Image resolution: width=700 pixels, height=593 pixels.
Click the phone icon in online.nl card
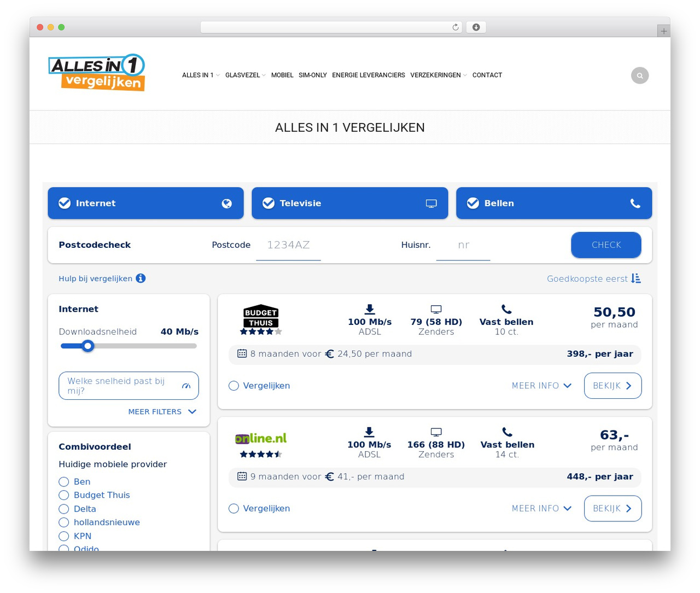click(x=507, y=432)
